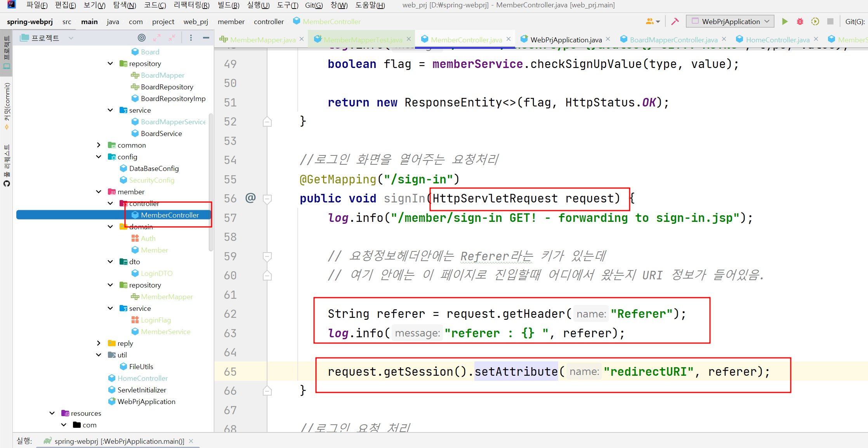Click project tree vertical scrollbar

click(x=211, y=183)
